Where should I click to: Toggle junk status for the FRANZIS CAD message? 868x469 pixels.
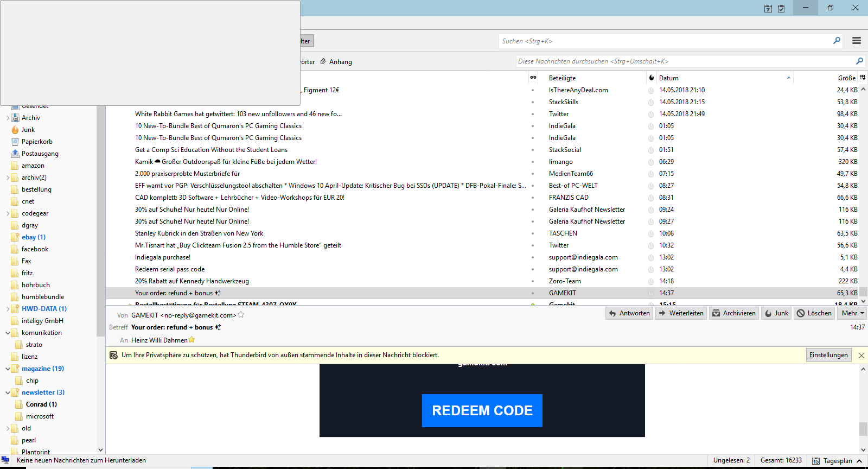coord(651,198)
